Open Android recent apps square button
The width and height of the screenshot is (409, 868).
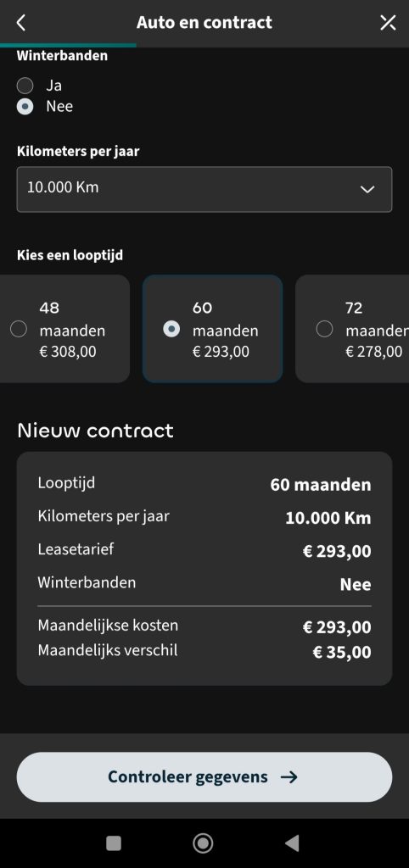pyautogui.click(x=114, y=843)
